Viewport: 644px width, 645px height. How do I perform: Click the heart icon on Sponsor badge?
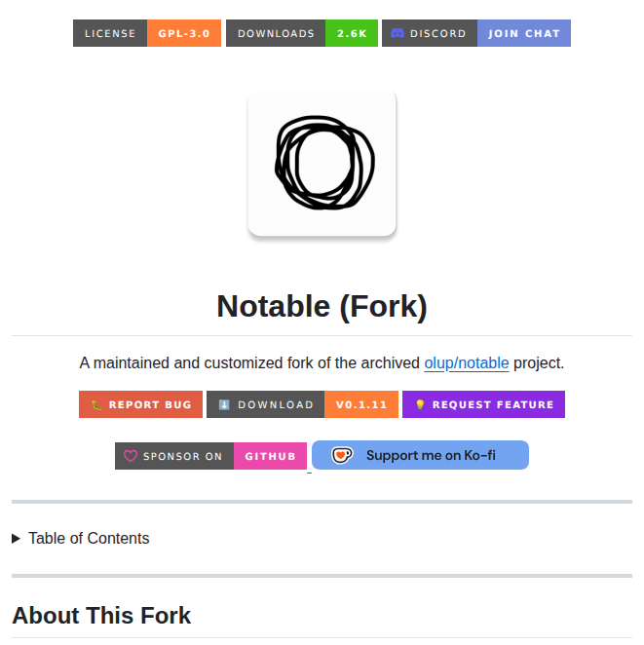click(131, 456)
